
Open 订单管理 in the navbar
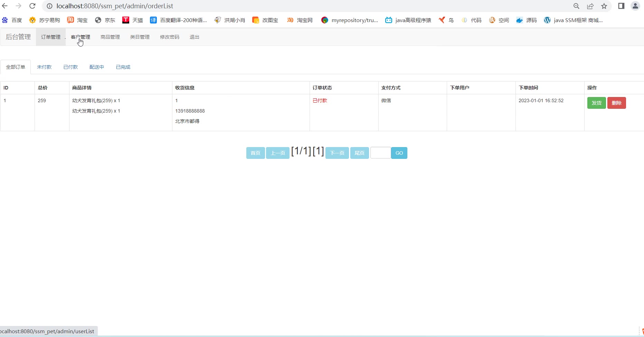pyautogui.click(x=51, y=37)
